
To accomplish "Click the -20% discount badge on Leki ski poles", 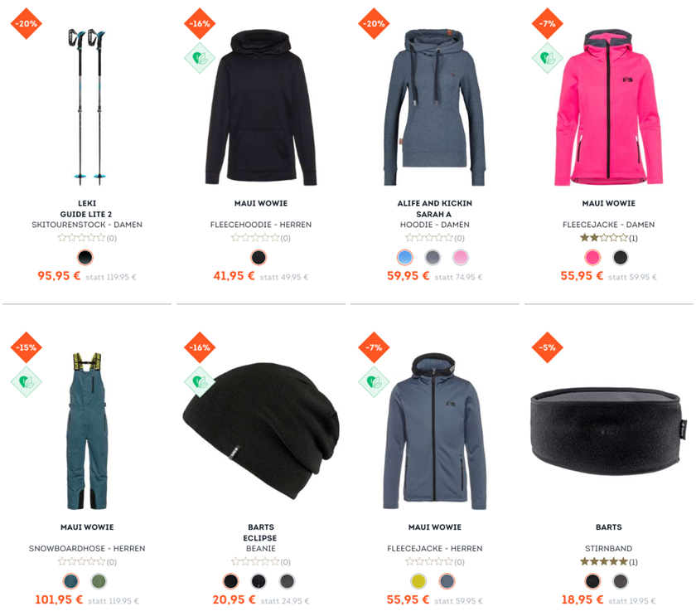I will 27,23.
